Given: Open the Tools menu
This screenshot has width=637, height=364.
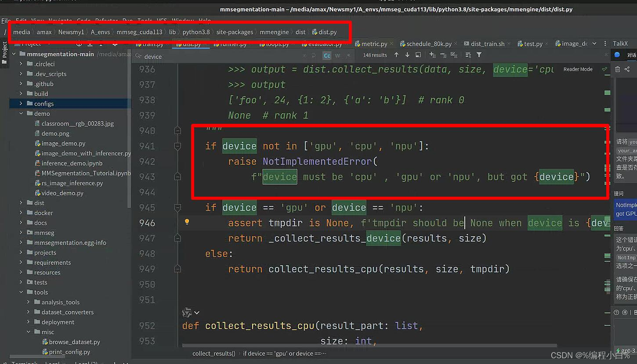Looking at the screenshot, I should point(145,21).
